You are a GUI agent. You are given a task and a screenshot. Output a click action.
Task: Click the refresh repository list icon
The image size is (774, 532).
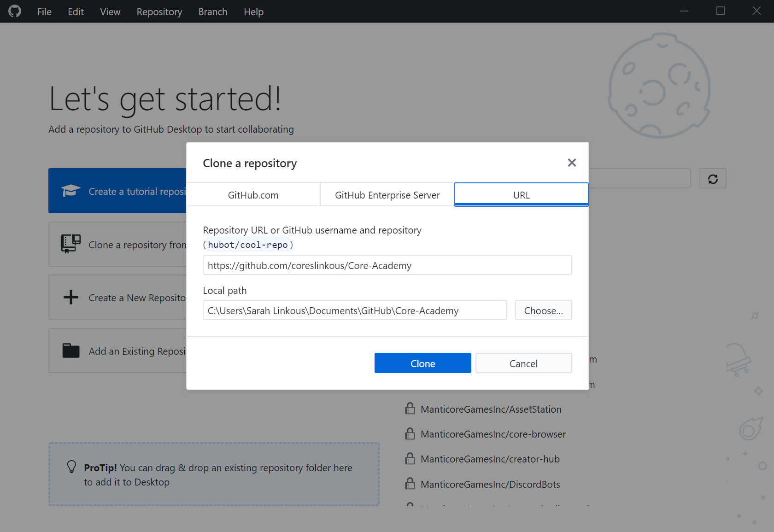[x=713, y=179]
